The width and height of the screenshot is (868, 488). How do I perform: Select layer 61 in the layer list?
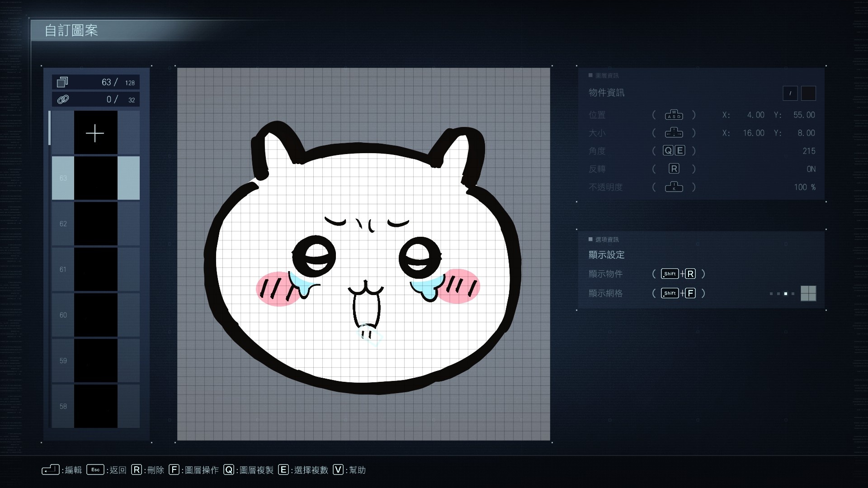(x=95, y=269)
